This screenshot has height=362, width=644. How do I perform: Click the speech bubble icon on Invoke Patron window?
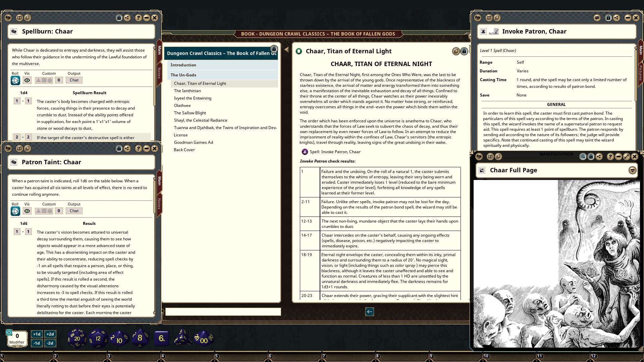pyautogui.click(x=597, y=18)
